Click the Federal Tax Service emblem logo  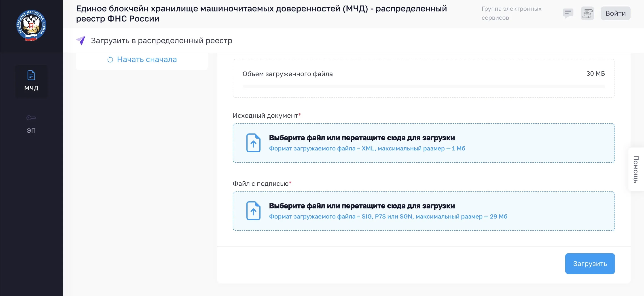tap(31, 26)
